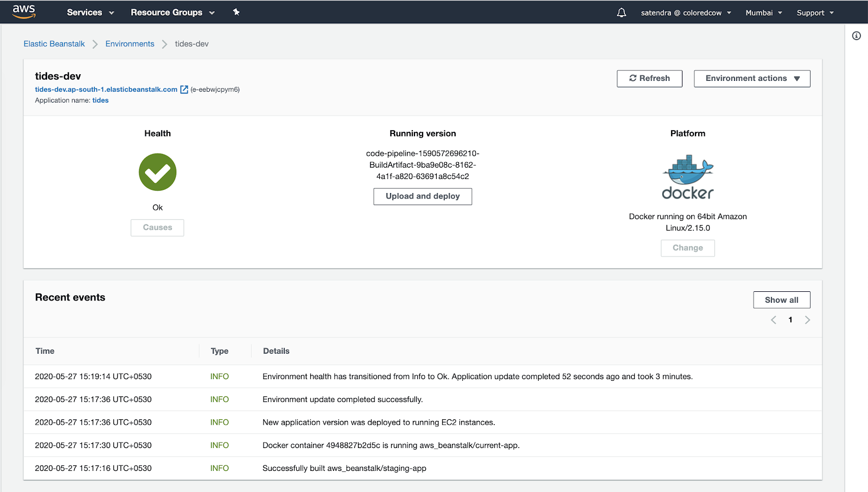The height and width of the screenshot is (492, 868).
Task: Select 'Docker running on 64bit Amazon' platform text
Action: tap(688, 222)
